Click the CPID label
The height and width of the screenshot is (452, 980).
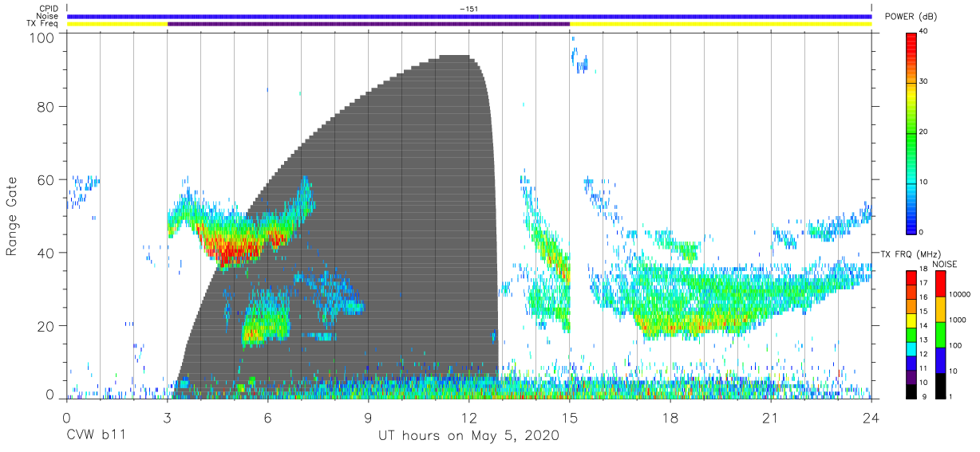pos(48,8)
